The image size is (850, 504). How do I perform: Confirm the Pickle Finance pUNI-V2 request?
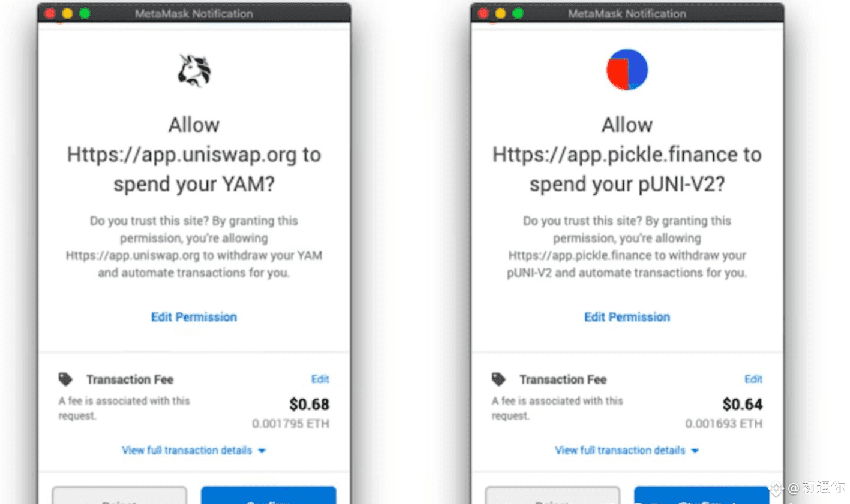click(701, 496)
